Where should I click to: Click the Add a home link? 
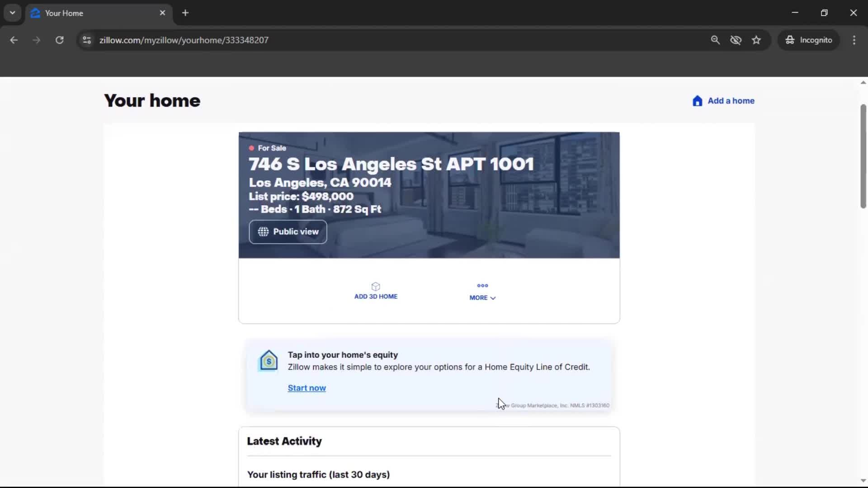[731, 101]
